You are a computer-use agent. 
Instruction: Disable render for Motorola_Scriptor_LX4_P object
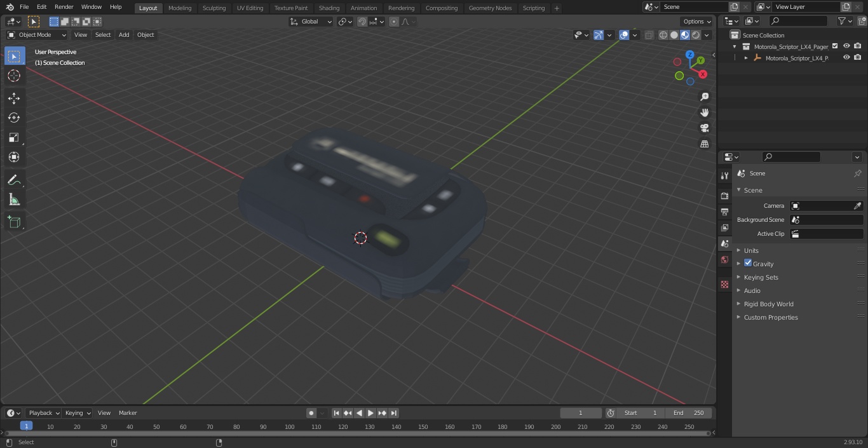coord(858,58)
